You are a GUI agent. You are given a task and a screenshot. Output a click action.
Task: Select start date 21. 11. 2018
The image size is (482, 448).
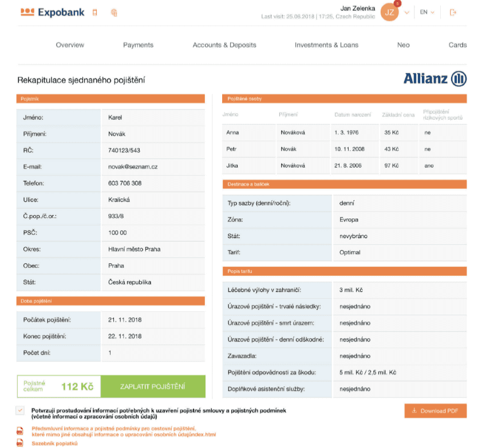125,320
